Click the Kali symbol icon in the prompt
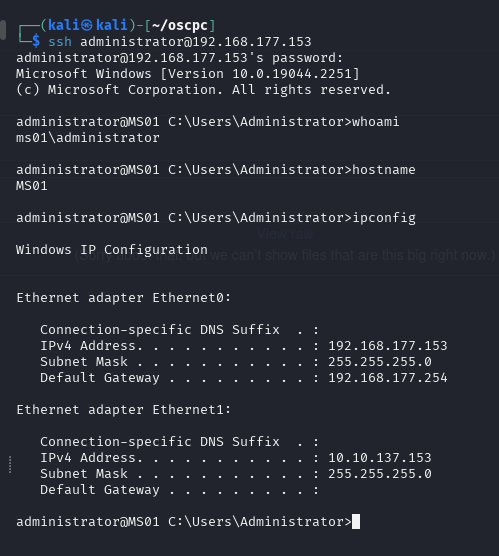 click(x=87, y=25)
